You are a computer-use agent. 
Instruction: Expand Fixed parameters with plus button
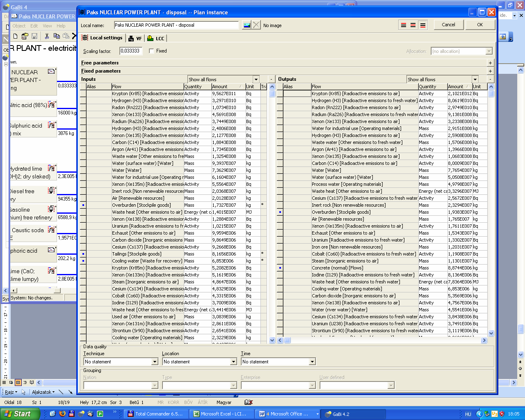point(490,71)
